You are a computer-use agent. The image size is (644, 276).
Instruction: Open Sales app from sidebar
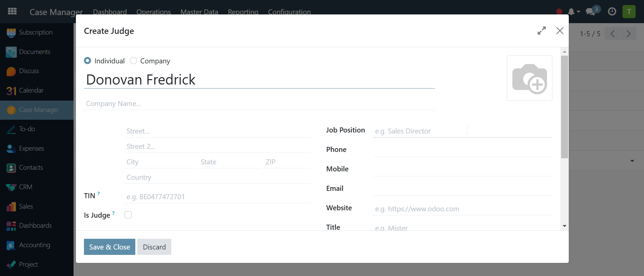pos(37,207)
